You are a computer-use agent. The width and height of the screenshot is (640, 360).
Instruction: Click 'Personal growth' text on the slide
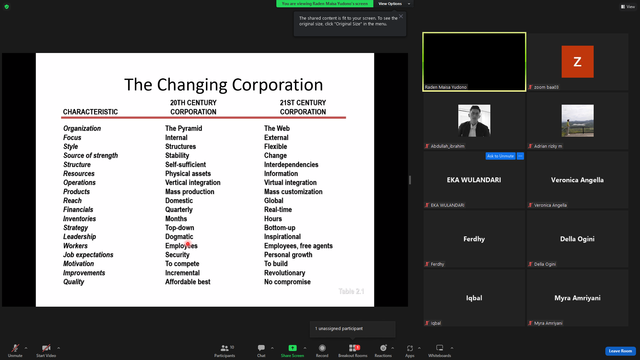click(x=288, y=255)
